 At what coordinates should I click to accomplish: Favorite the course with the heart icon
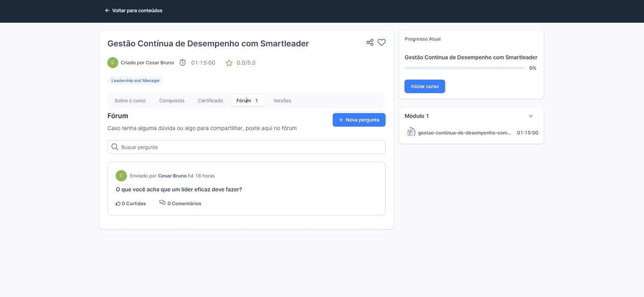tap(381, 43)
